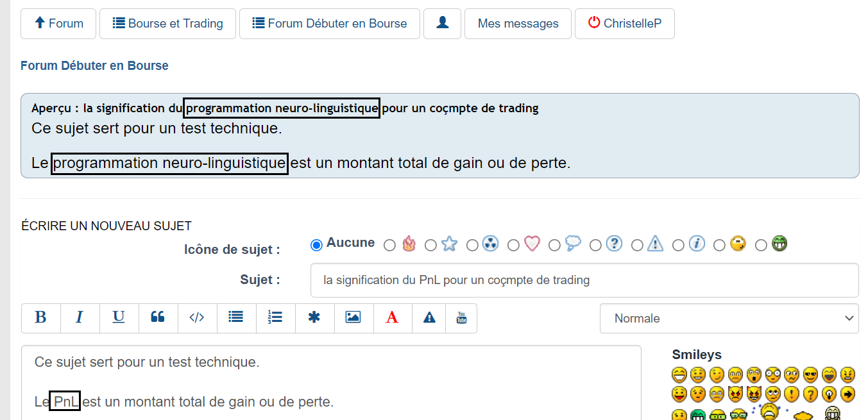The height and width of the screenshot is (420, 868).
Task: Go to Bourse et Trading section
Action: tap(167, 24)
